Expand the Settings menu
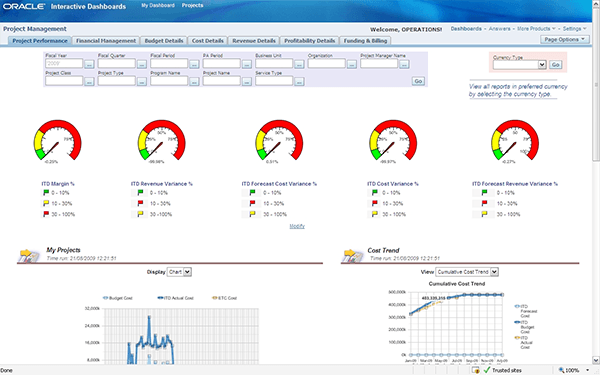Image resolution: width=600 pixels, height=375 pixels. pos(575,29)
